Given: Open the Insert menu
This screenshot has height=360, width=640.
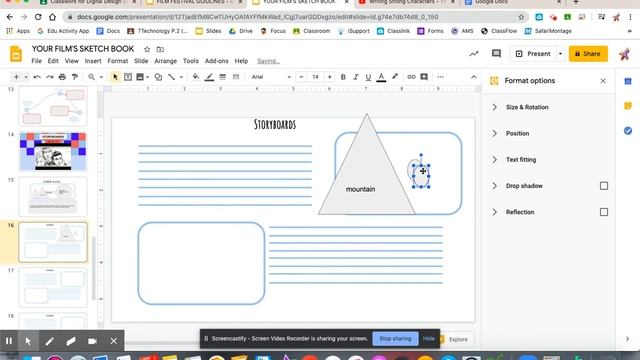Looking at the screenshot, I should point(93,61).
